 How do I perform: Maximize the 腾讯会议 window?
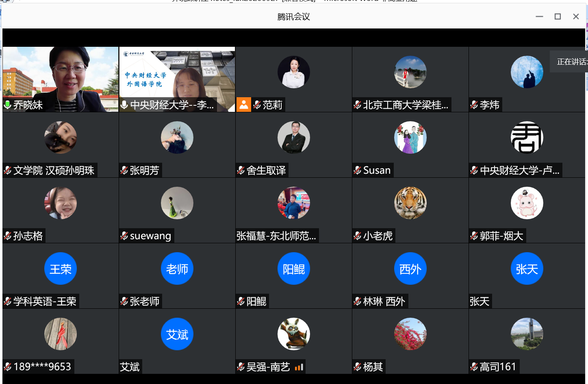[x=558, y=17]
